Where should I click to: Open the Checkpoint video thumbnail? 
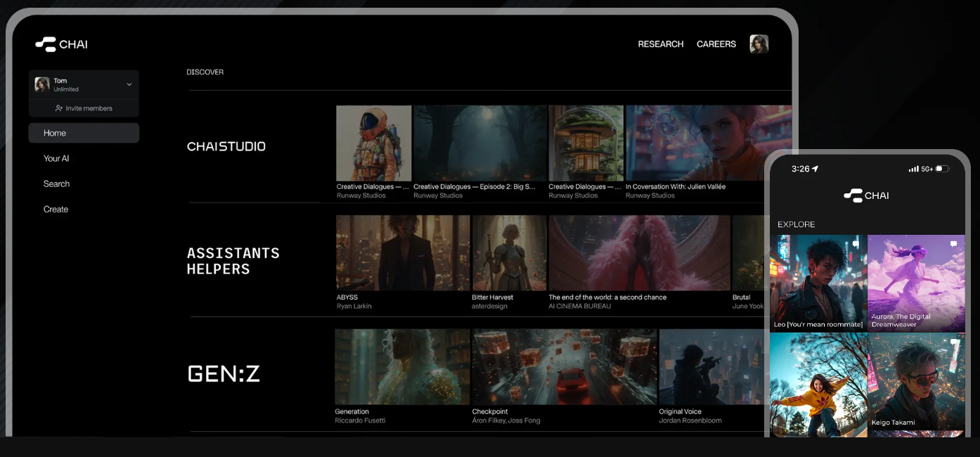pyautogui.click(x=564, y=366)
